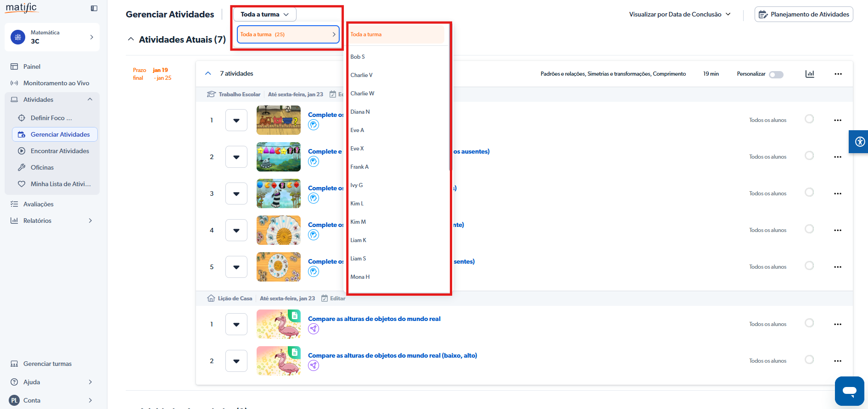
Task: Open Compare as alturas (baixo, alto) activity link
Action: [x=392, y=355]
